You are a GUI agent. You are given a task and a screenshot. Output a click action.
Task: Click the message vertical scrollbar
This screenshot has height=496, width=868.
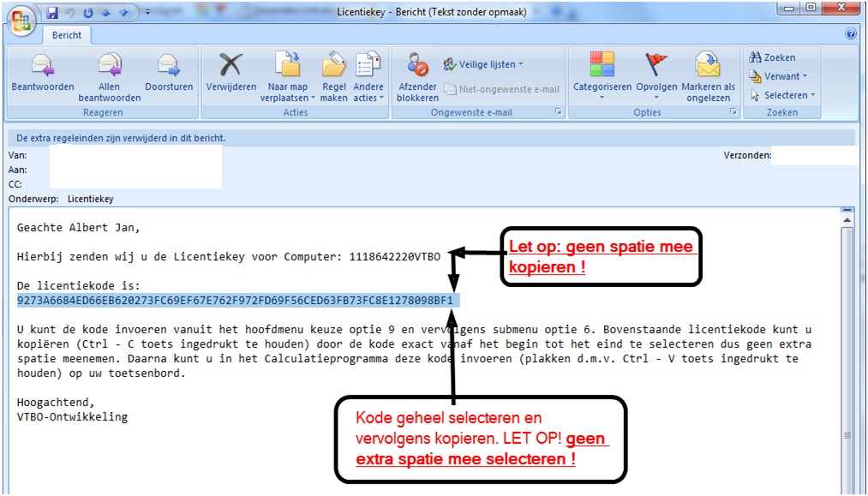847,343
